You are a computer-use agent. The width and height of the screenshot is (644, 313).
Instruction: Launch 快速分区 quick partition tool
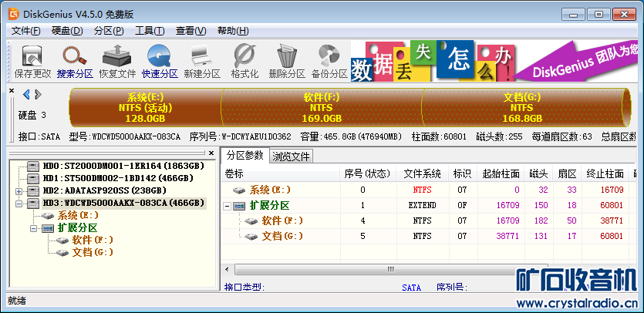pos(160,62)
